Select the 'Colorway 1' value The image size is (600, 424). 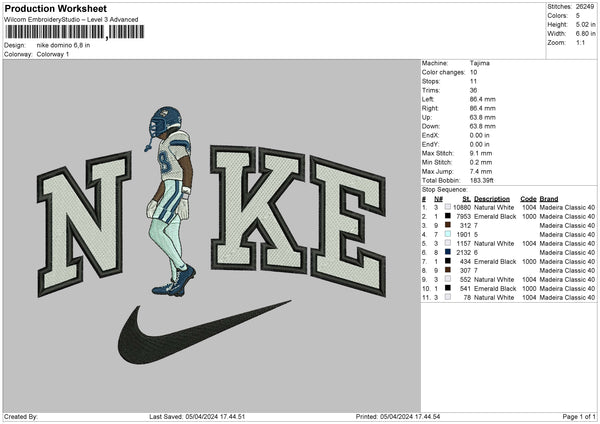[x=53, y=54]
